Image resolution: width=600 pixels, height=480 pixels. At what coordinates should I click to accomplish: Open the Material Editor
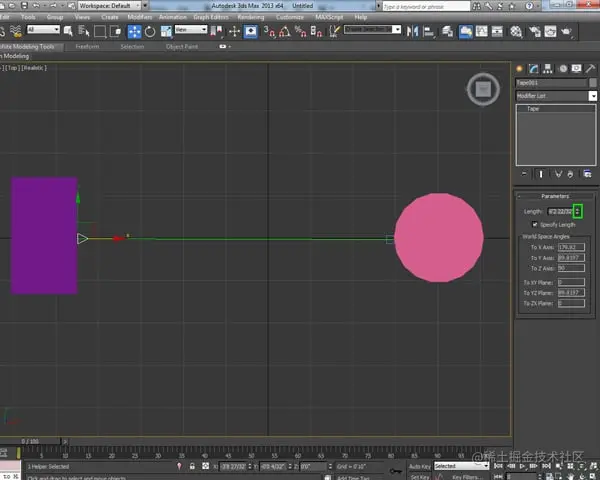click(516, 31)
